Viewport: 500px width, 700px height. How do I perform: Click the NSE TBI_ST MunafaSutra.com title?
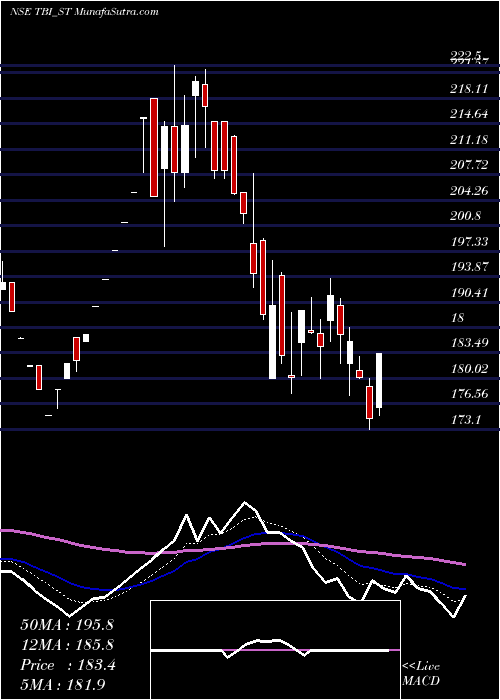click(84, 12)
